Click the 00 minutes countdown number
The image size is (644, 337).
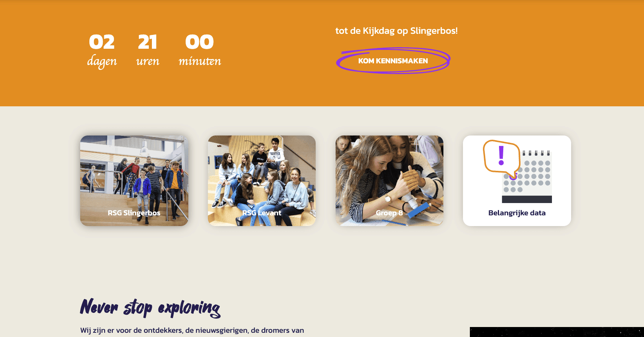point(199,42)
